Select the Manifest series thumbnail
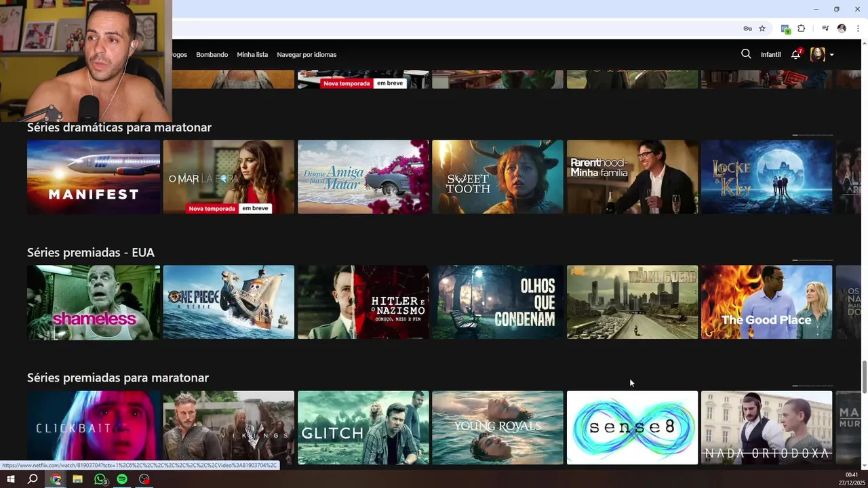868x488 pixels. 94,177
